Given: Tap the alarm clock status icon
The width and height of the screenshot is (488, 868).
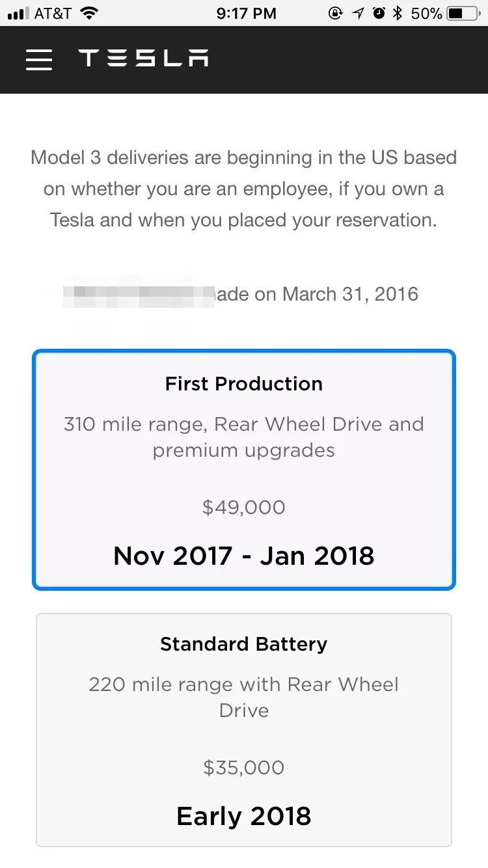Looking at the screenshot, I should pos(379,13).
